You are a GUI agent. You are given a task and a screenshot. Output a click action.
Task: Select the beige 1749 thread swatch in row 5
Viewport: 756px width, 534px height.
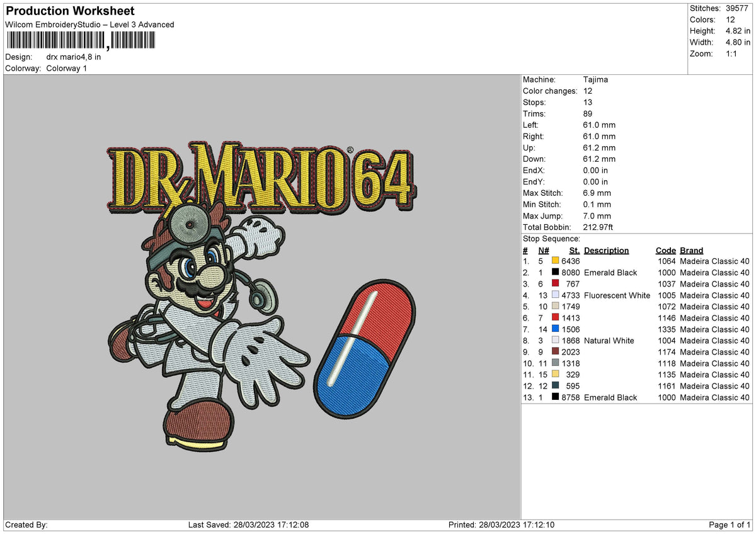pyautogui.click(x=554, y=307)
